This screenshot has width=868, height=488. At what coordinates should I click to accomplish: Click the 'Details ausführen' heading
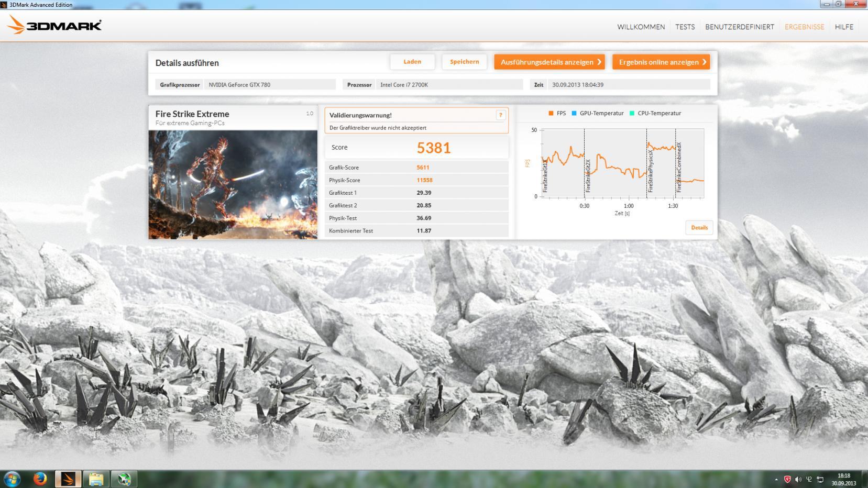(187, 63)
